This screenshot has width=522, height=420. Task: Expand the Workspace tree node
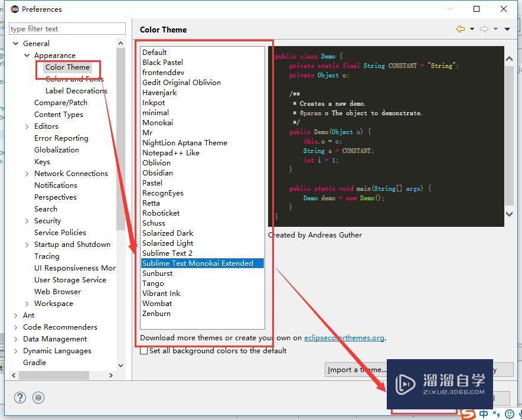(x=27, y=304)
